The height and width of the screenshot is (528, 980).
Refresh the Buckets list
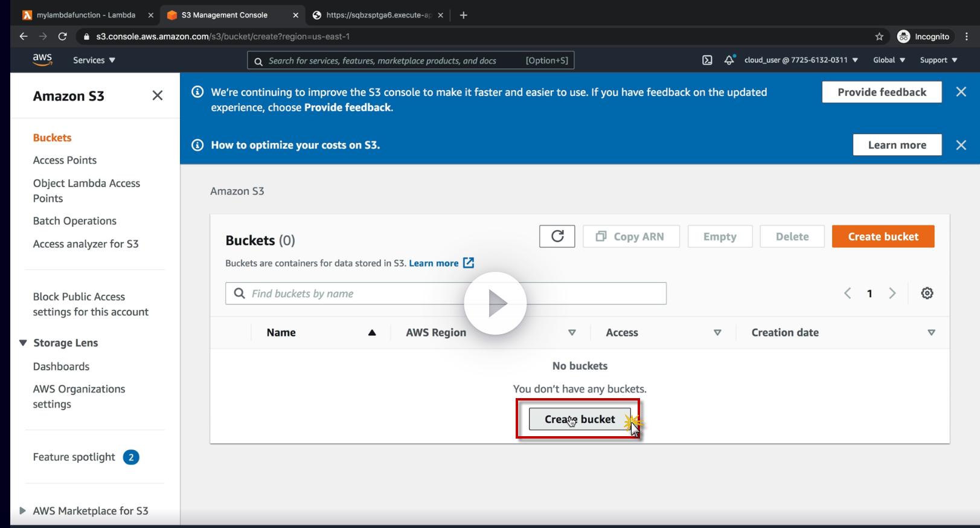click(557, 236)
